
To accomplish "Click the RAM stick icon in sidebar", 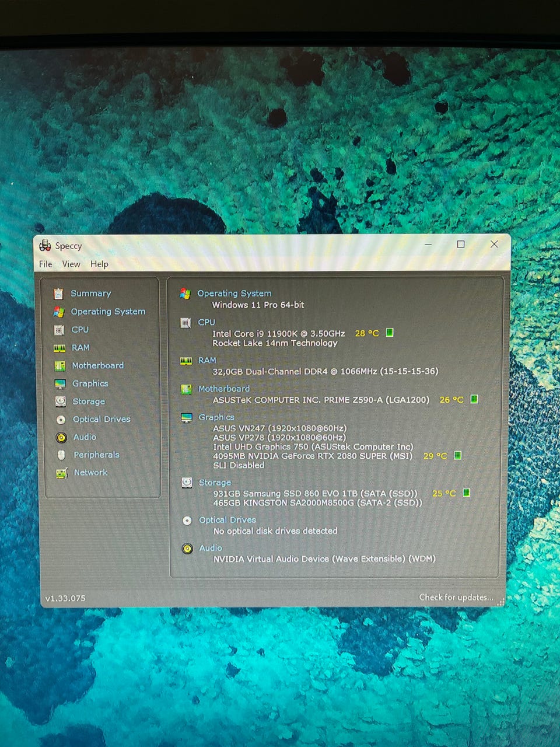I will pos(60,348).
